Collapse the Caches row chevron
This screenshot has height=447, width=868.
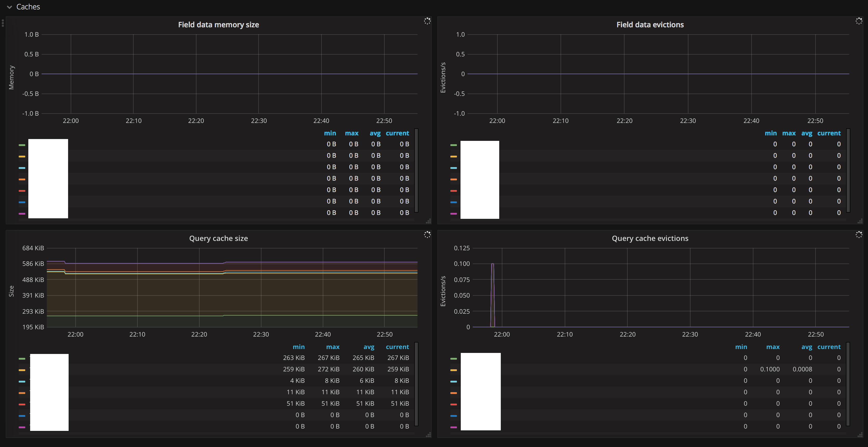coord(9,7)
